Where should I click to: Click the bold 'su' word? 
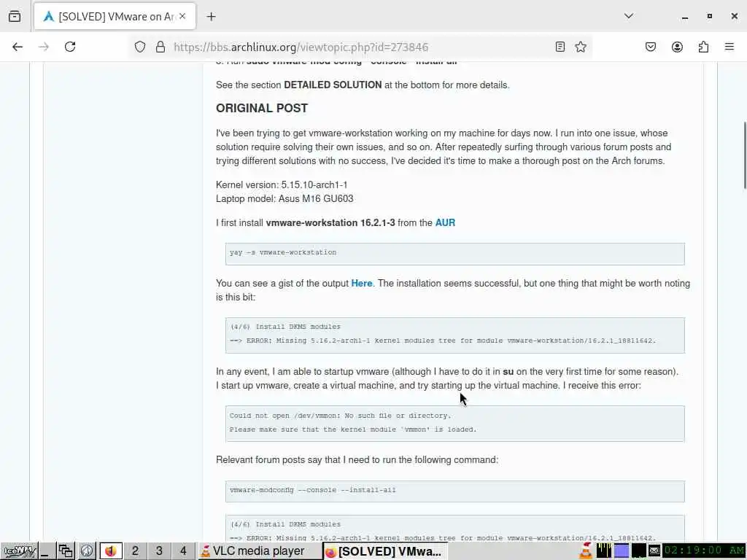point(508,371)
